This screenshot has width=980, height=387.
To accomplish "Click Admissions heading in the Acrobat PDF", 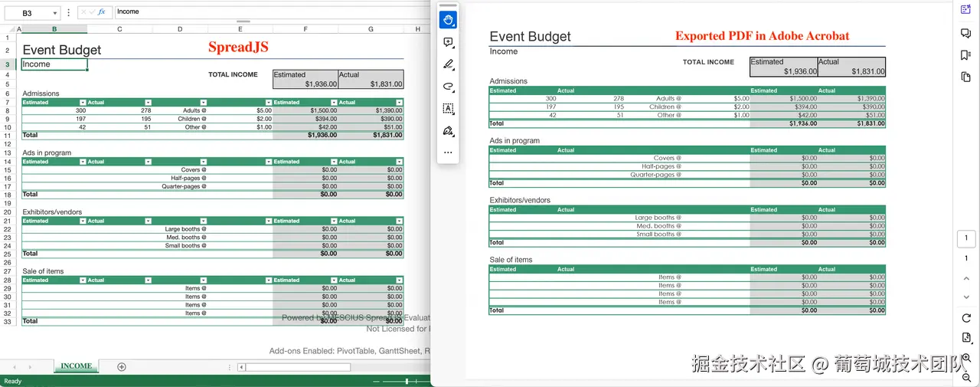I will coord(508,81).
